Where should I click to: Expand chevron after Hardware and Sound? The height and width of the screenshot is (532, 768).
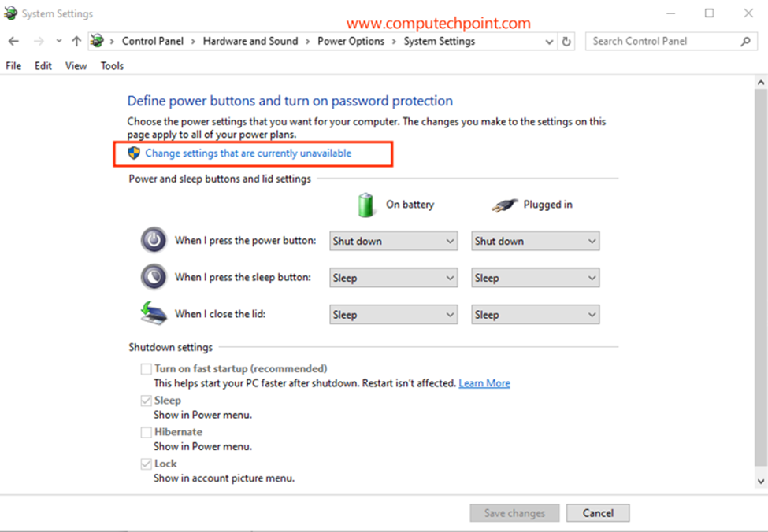(307, 42)
